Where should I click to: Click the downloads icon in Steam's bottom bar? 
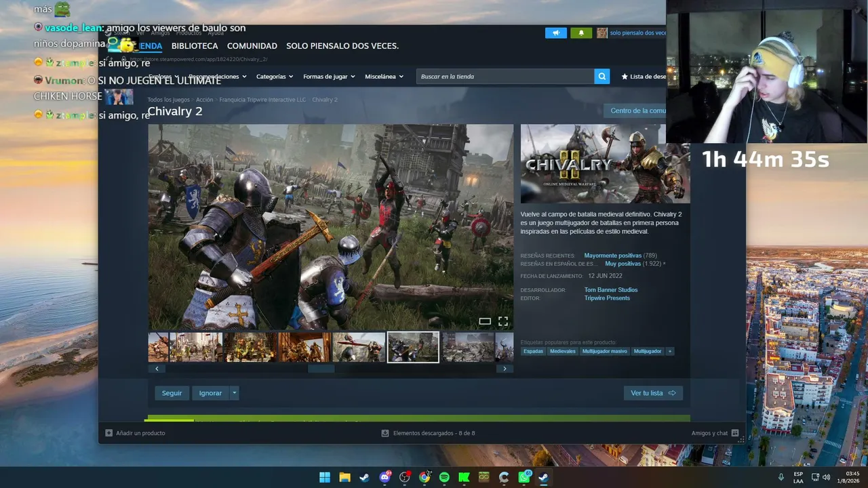tap(385, 433)
